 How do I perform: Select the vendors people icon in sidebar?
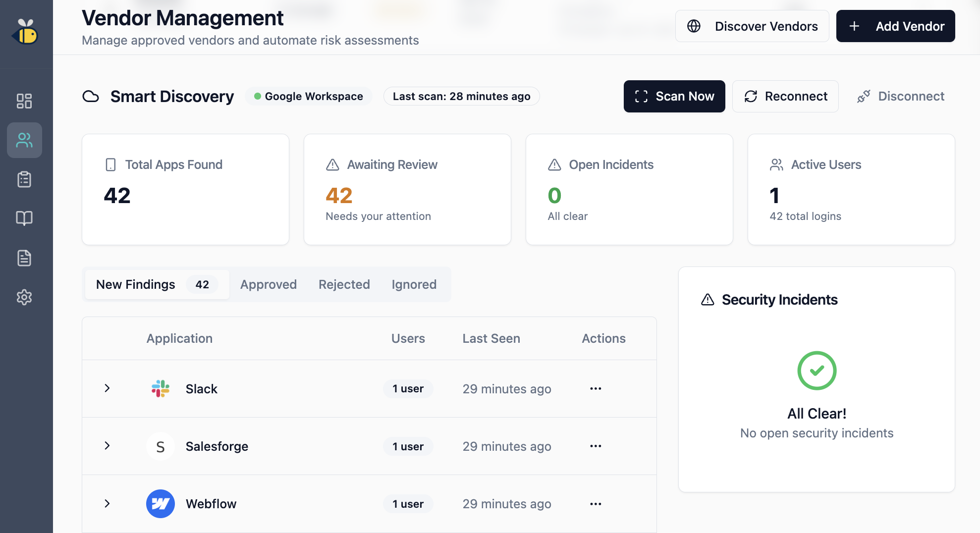pos(24,140)
